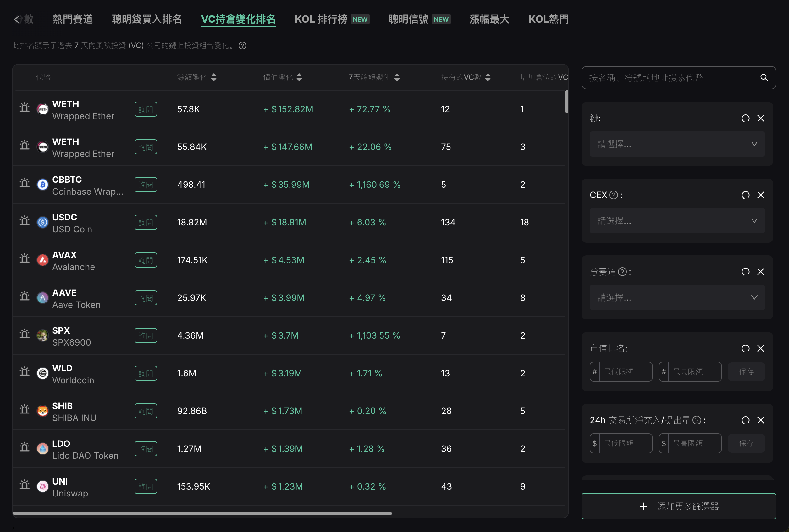The height and width of the screenshot is (532, 789).
Task: Remove the CEX filter with X icon
Action: point(760,195)
